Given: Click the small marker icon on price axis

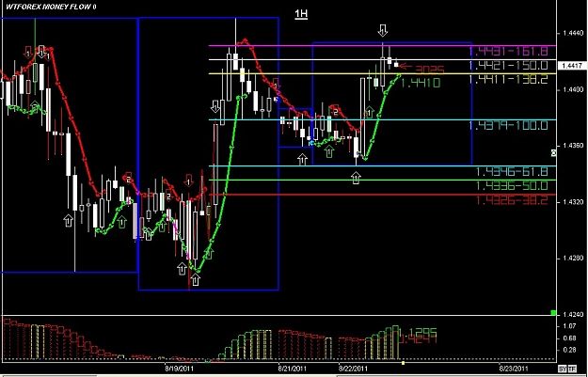Looking at the screenshot, I should tap(553, 152).
